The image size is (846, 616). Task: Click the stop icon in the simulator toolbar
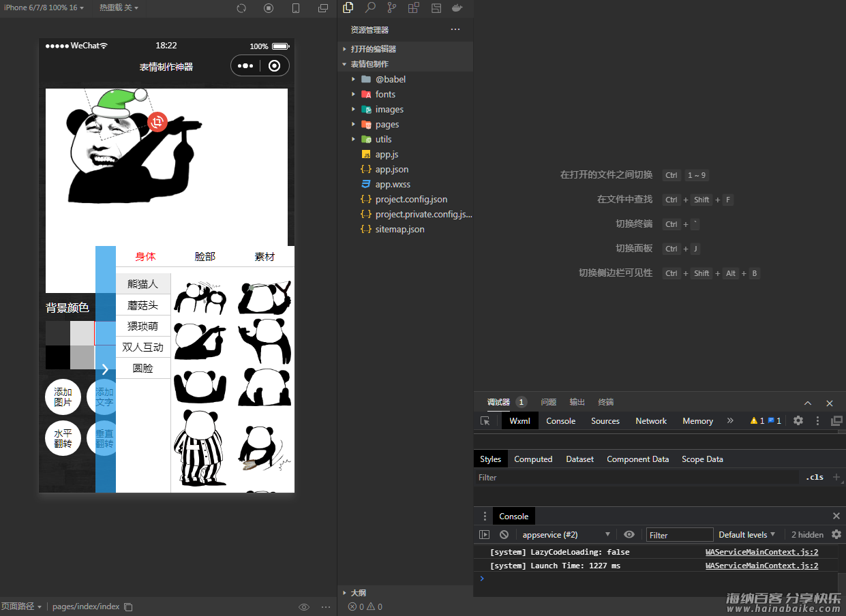click(x=269, y=8)
